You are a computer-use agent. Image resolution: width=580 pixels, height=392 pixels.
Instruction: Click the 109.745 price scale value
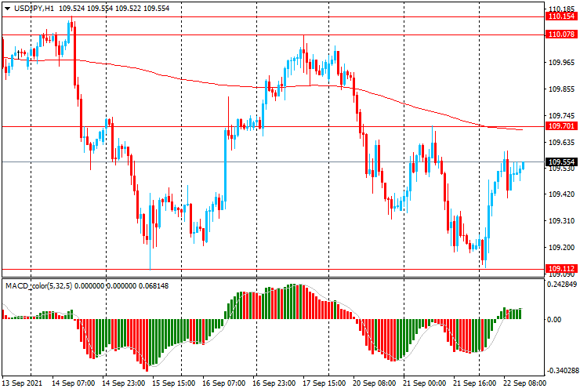click(561, 116)
